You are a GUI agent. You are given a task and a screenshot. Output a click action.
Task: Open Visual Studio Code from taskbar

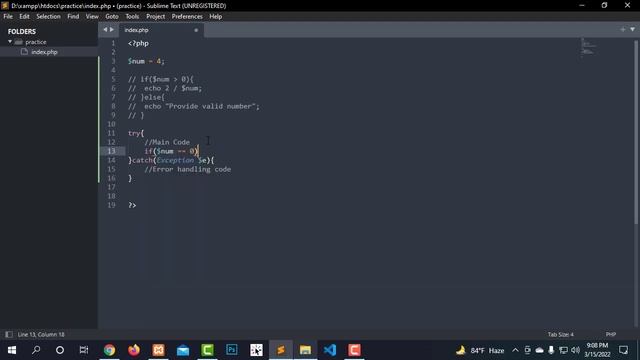[x=330, y=350]
